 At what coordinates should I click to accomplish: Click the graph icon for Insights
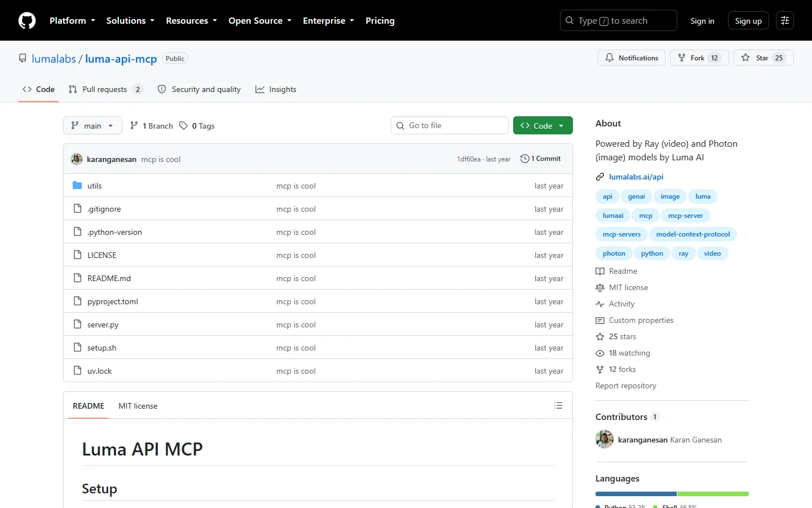pyautogui.click(x=260, y=89)
